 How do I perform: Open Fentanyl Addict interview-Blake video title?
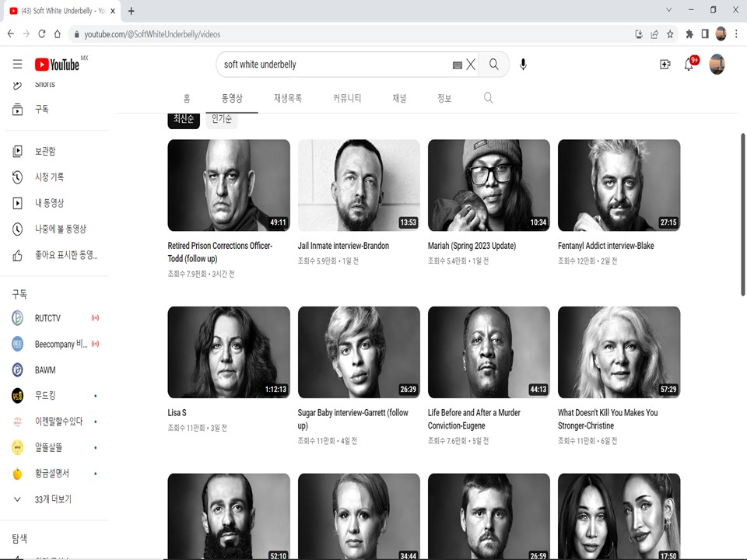click(605, 246)
